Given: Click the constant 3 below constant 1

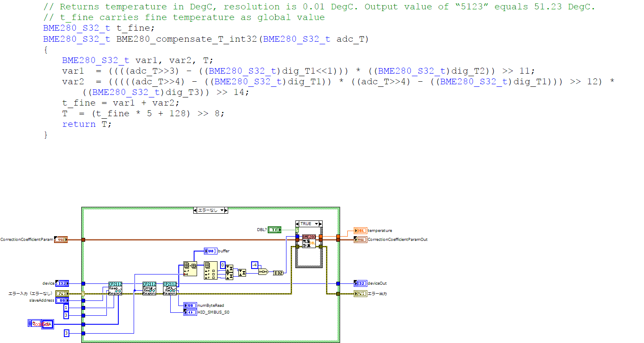Looking at the screenshot, I should pyautogui.click(x=66, y=315).
